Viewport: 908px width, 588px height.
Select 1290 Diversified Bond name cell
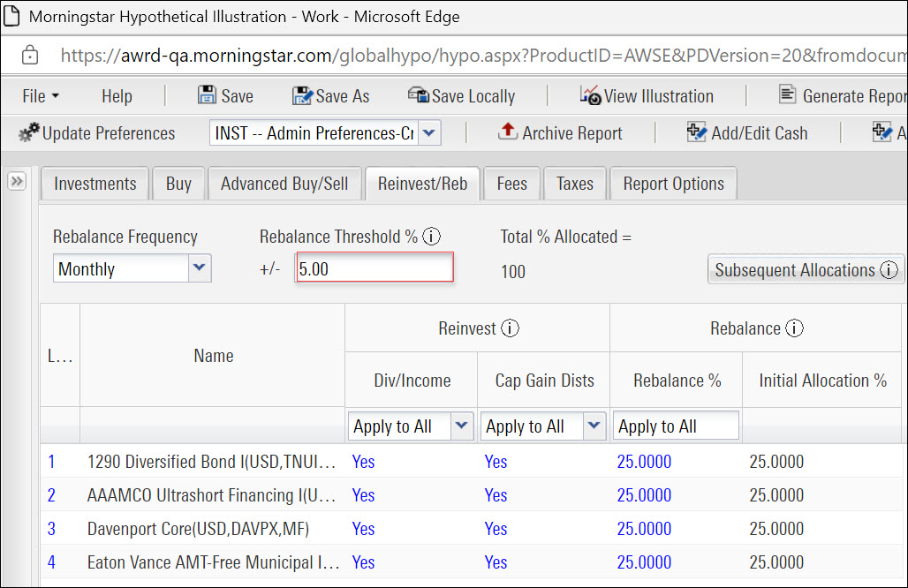pyautogui.click(x=211, y=461)
